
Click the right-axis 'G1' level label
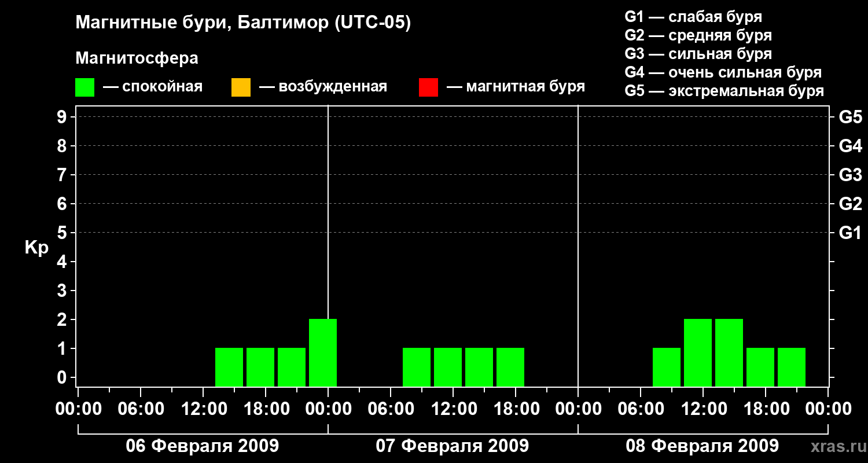(x=851, y=233)
